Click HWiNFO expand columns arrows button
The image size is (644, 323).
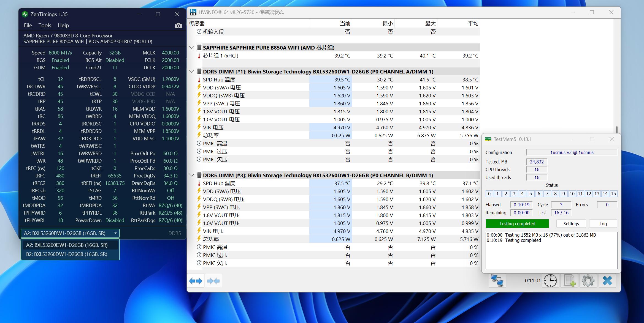(196, 281)
